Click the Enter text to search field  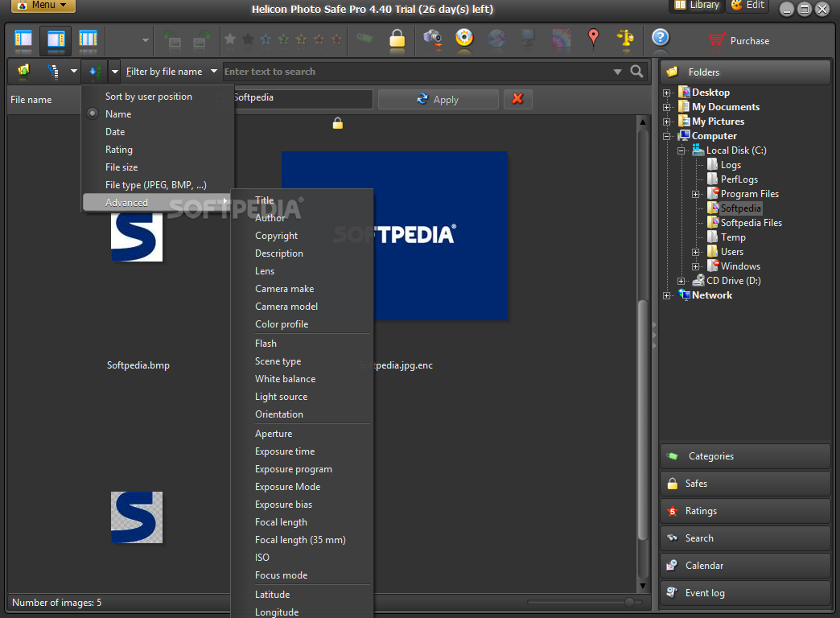[x=417, y=72]
